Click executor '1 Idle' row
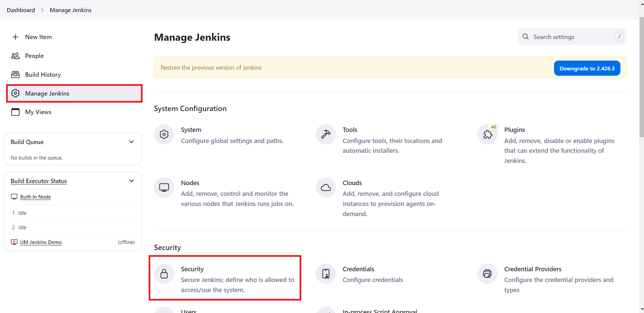 point(73,213)
